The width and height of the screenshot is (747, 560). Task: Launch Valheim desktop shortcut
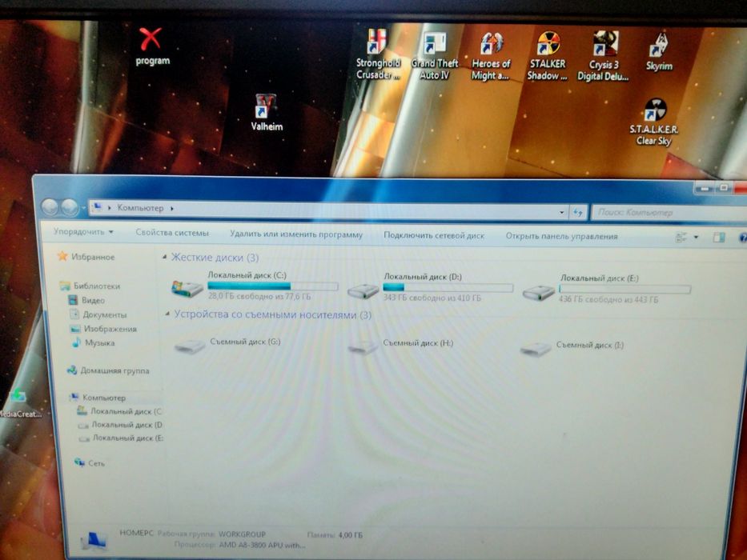pos(267,112)
